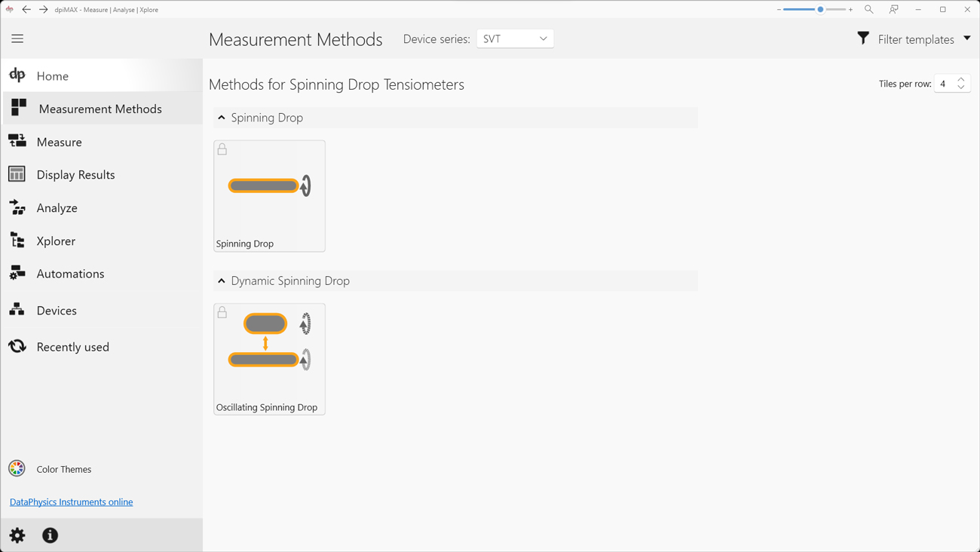980x552 pixels.
Task: Go to Display Results in sidebar
Action: [x=75, y=175]
